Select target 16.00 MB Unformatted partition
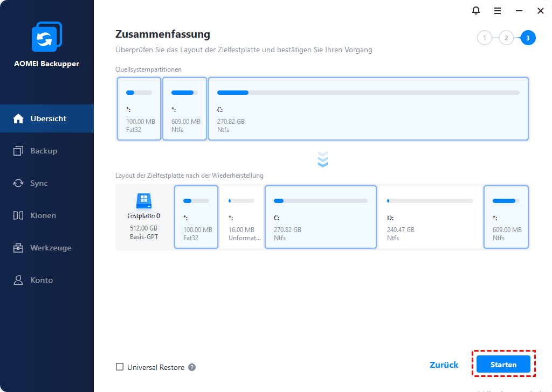The height and width of the screenshot is (392, 552). point(241,217)
